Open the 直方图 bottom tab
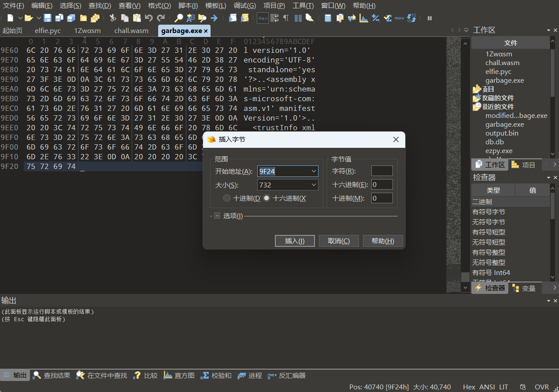 179,375
